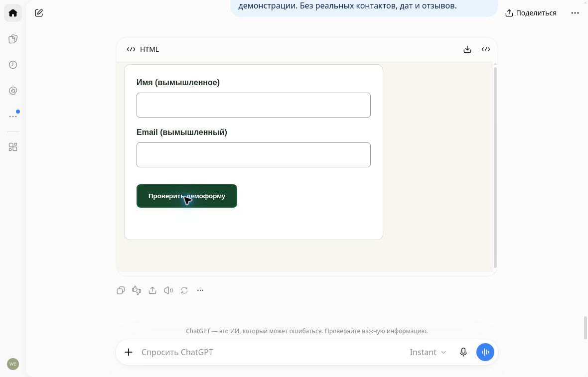The width and height of the screenshot is (588, 377).
Task: Open the swirl icon in the sidebar
Action: 13,91
